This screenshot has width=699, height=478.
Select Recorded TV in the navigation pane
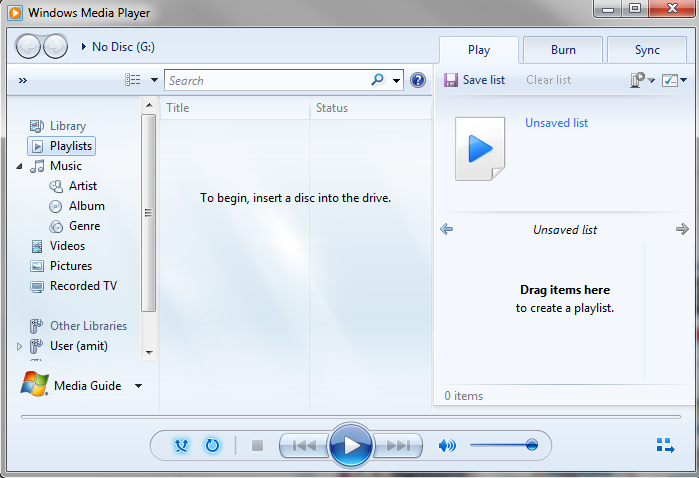(83, 286)
